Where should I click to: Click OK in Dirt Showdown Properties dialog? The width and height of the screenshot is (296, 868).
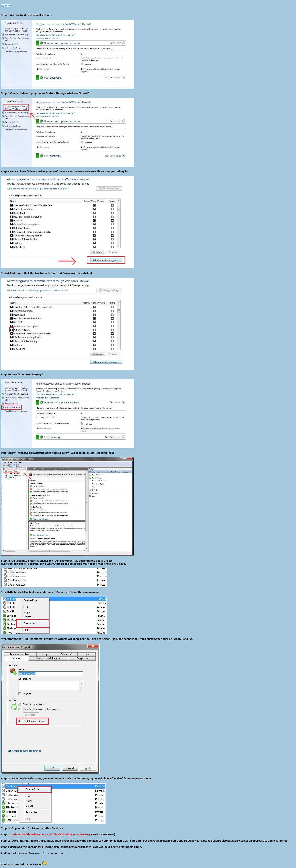(52, 768)
